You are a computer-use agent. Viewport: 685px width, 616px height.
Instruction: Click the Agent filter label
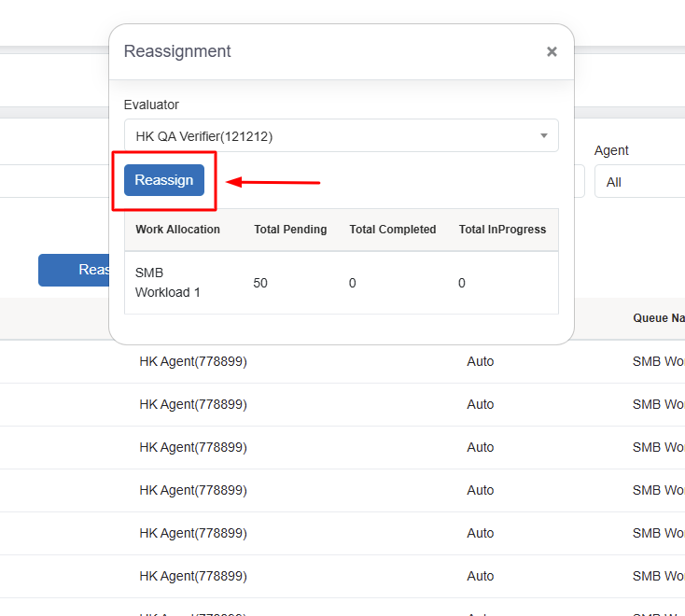(x=611, y=150)
